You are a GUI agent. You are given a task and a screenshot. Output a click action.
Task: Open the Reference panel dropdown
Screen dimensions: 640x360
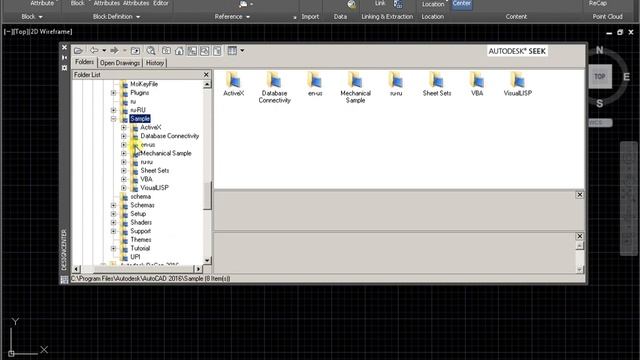(x=232, y=17)
